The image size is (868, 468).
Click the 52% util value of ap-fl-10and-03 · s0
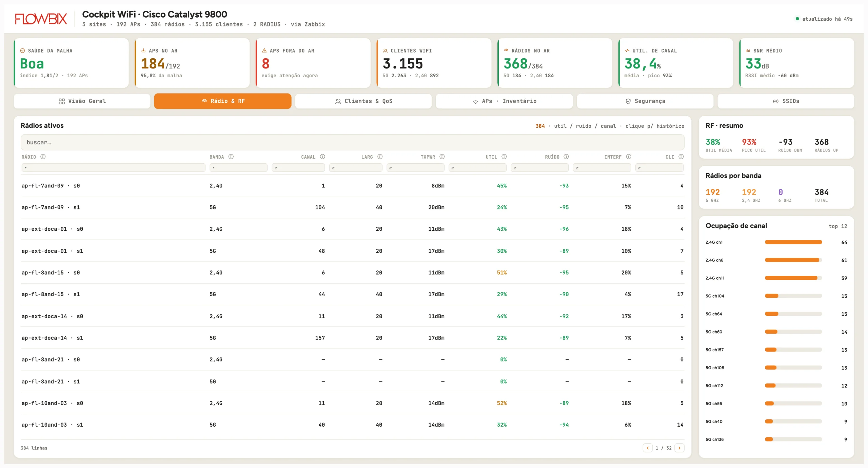502,403
